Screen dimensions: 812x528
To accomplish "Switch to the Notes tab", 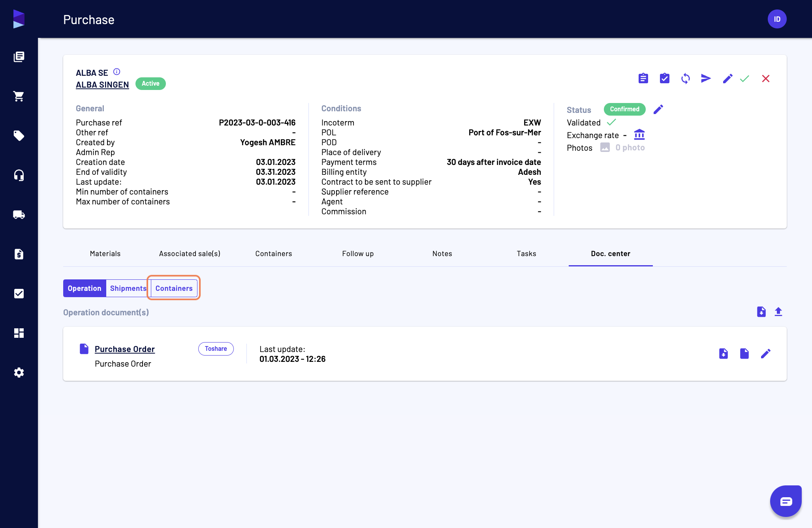I will point(442,254).
